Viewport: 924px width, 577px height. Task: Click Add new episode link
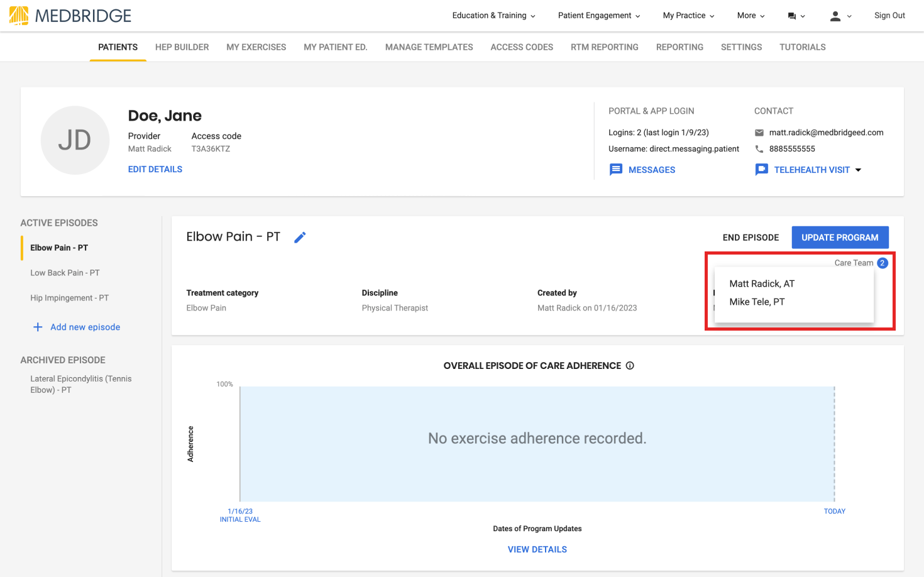85,327
